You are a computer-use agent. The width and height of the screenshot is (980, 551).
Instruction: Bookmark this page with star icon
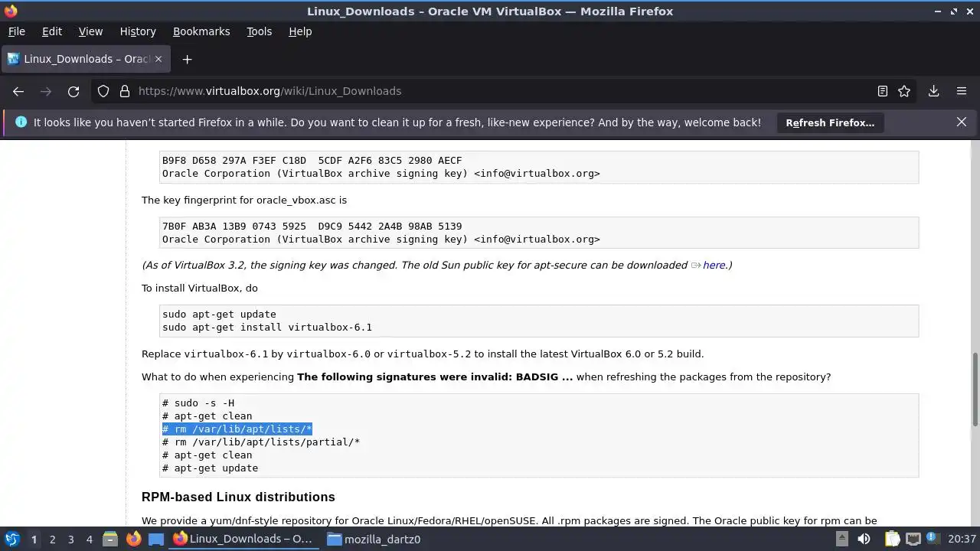(x=904, y=91)
